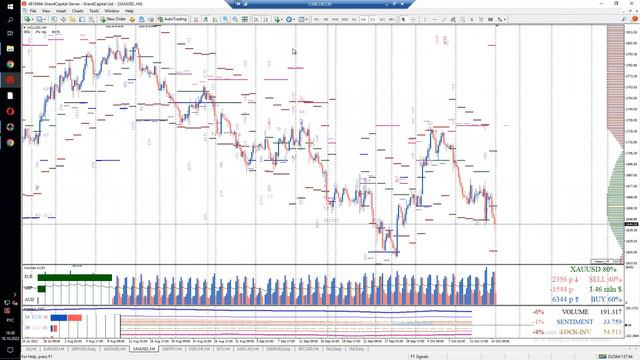This screenshot has width=640, height=360.
Task: Select the H4 timeframe button
Action: (363, 19)
